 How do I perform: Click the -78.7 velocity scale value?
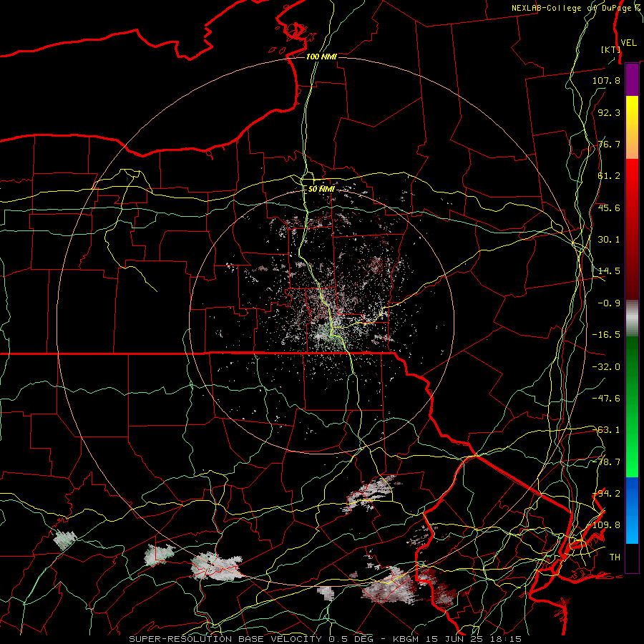point(606,462)
